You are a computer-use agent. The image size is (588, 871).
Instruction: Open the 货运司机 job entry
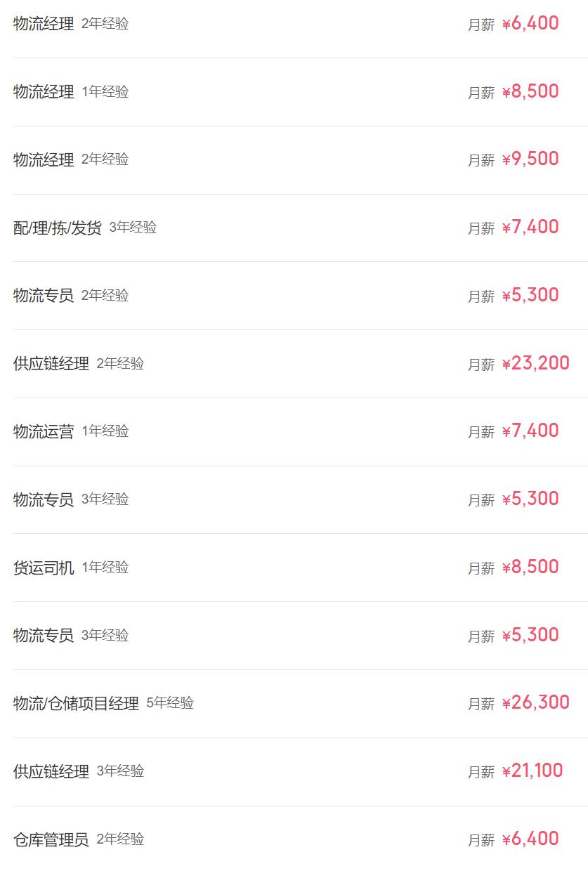click(43, 568)
